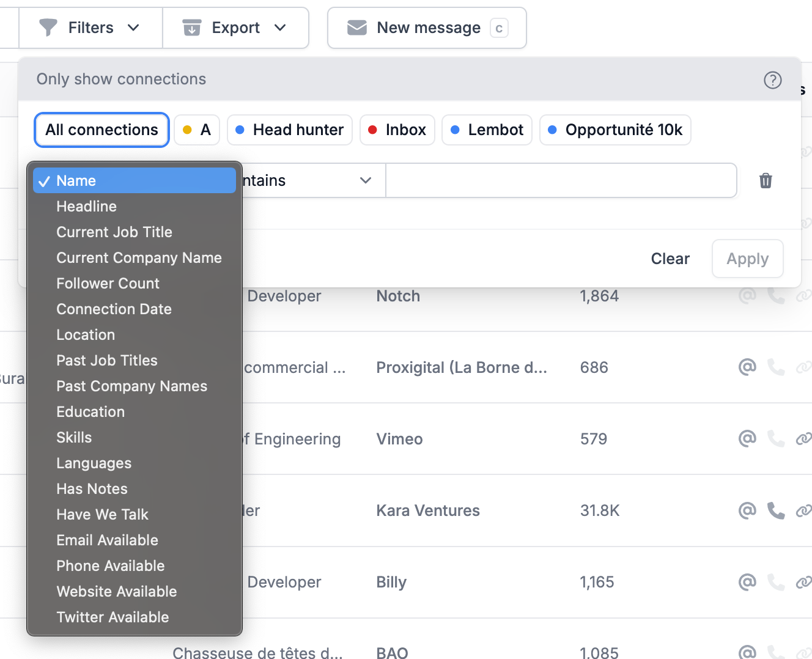Click the Vimeo company cell
This screenshot has width=812, height=659.
pos(399,439)
